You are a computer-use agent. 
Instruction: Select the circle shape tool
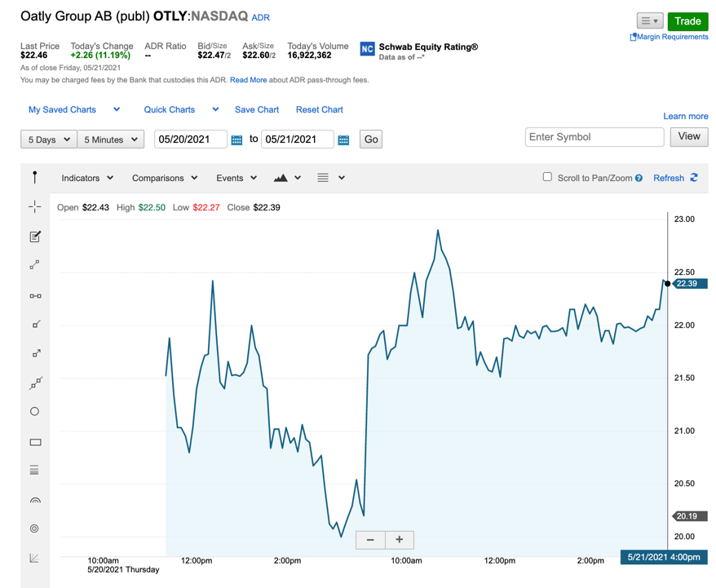(x=35, y=411)
